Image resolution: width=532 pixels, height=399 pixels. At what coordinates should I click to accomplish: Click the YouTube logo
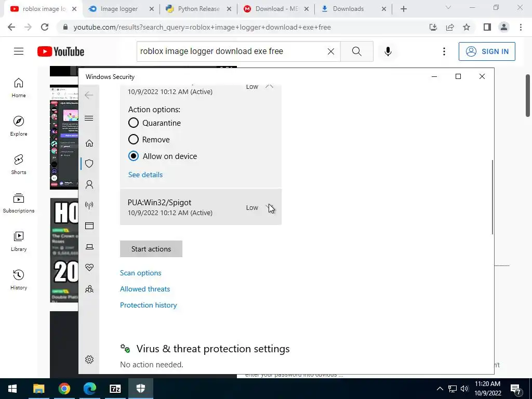point(61,51)
